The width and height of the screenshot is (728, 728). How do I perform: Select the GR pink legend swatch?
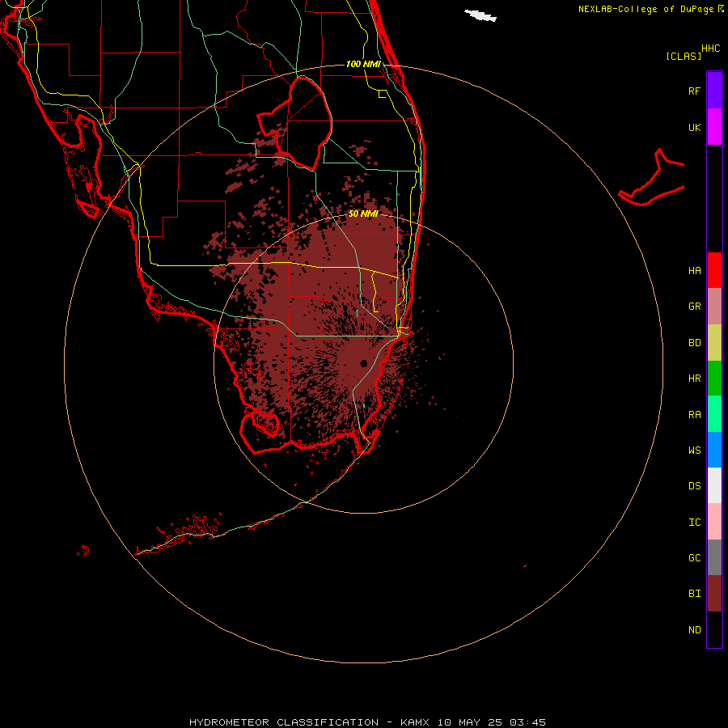[714, 306]
